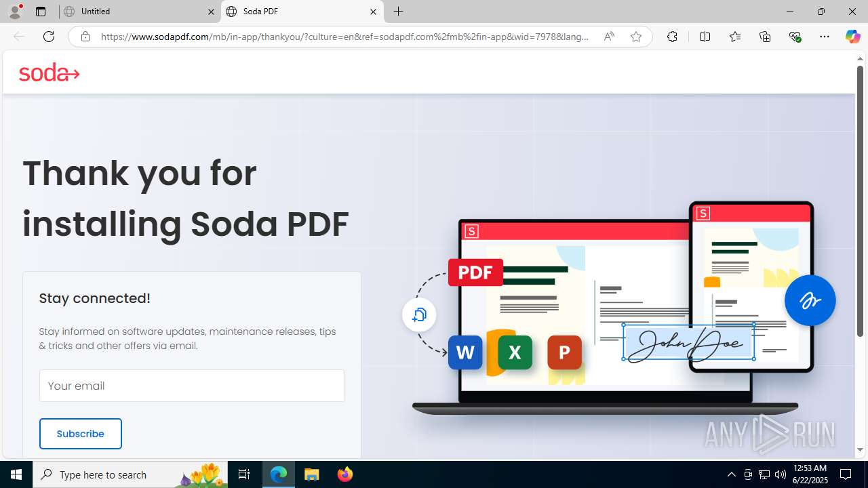Click the red PDF badge illustration
This screenshot has height=488, width=868.
475,272
